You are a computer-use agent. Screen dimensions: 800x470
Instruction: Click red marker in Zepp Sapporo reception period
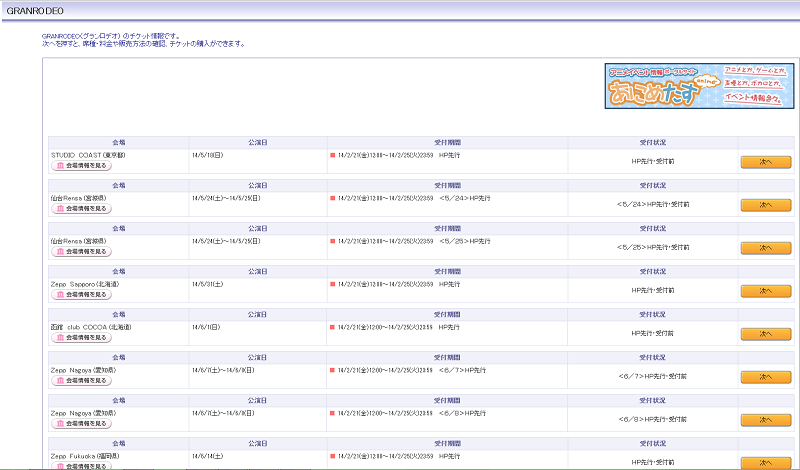point(332,284)
